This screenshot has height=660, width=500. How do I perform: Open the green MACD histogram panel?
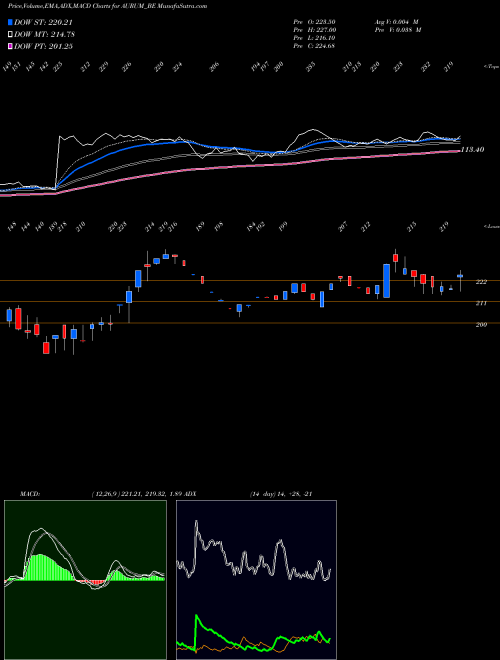pyautogui.click(x=85, y=580)
